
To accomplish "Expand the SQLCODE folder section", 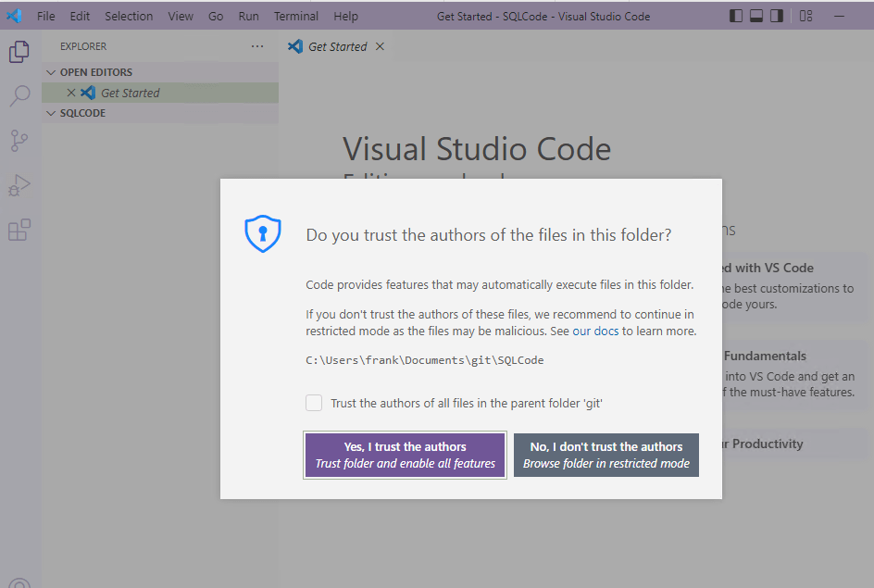I will [x=82, y=113].
